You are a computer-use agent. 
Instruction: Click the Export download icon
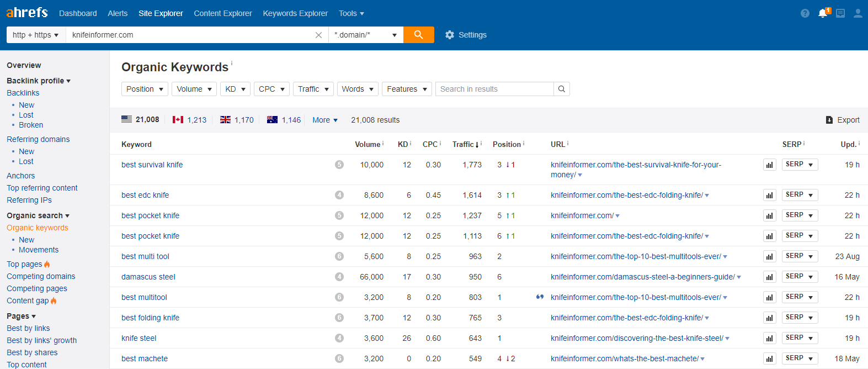click(x=829, y=120)
